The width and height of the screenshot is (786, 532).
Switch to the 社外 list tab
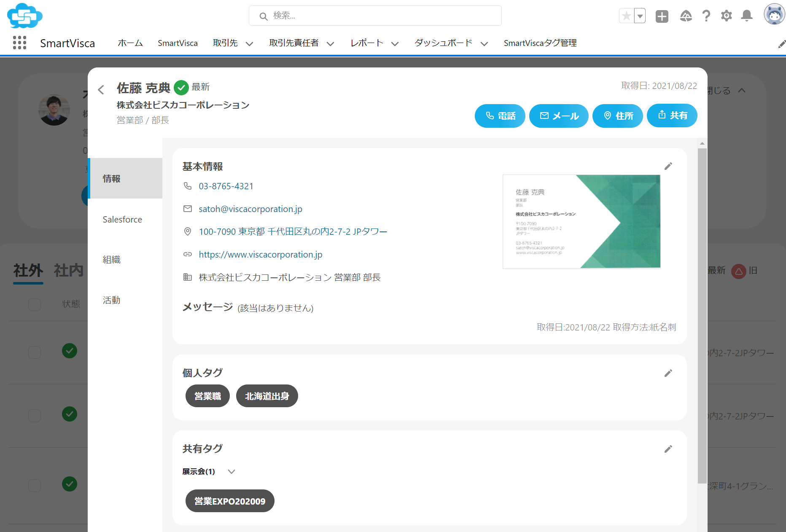28,271
